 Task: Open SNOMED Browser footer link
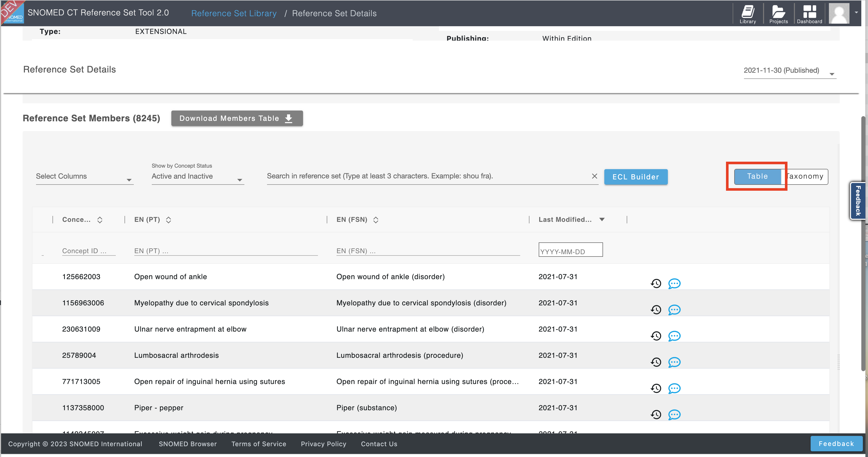click(188, 444)
